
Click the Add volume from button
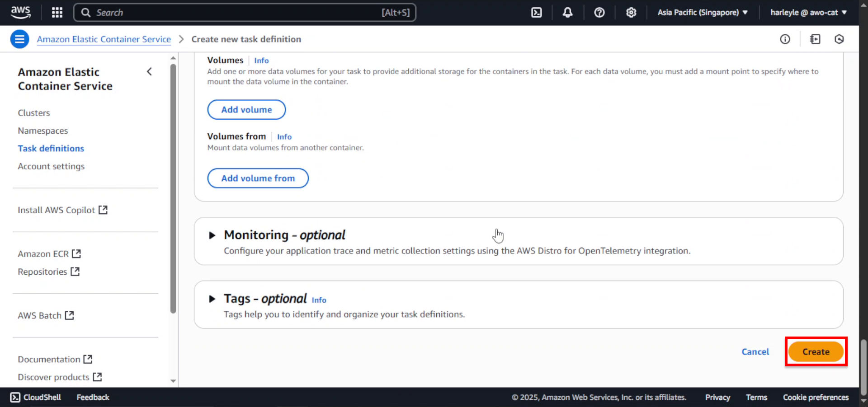click(x=258, y=178)
